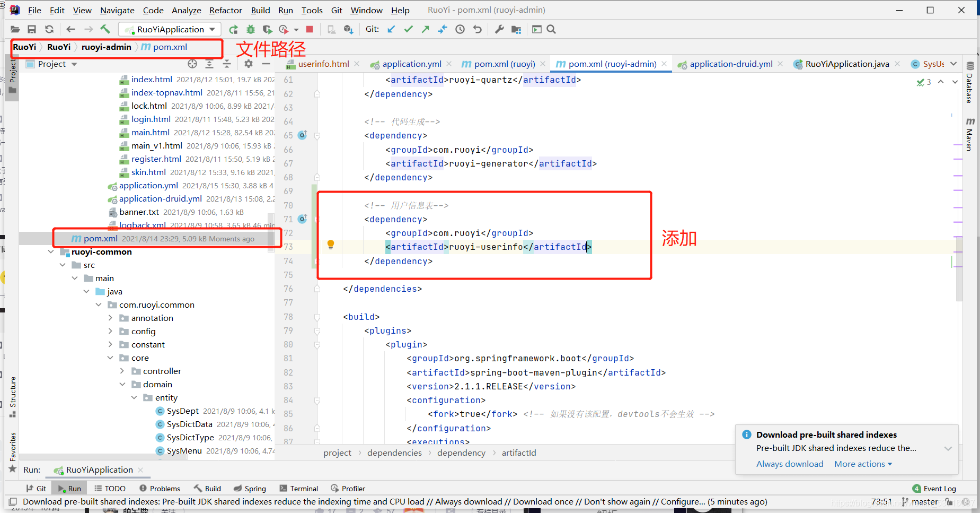
Task: Push commits with the green up-right arrow
Action: pos(425,29)
